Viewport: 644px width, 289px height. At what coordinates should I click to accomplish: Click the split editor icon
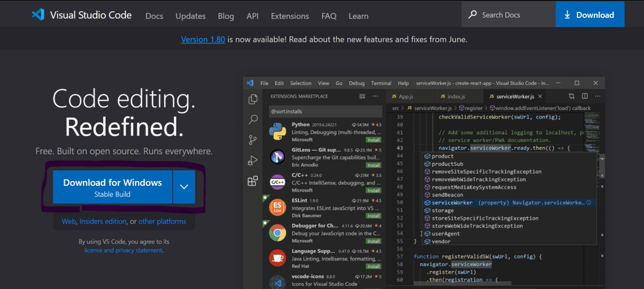[x=584, y=97]
